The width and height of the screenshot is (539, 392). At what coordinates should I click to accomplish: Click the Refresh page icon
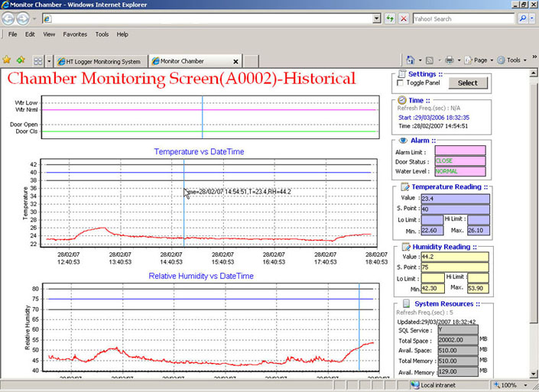(390, 18)
